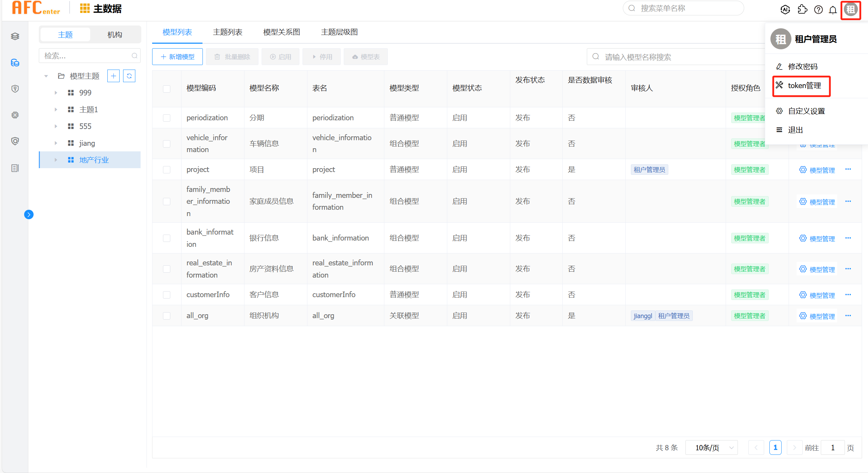Open the notification bell

pyautogui.click(x=833, y=10)
